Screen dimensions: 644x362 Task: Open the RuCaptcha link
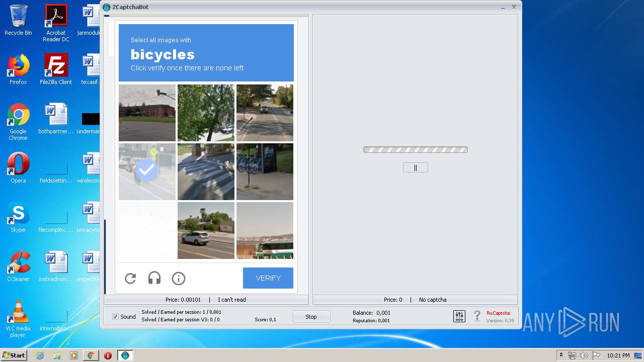[x=498, y=313]
